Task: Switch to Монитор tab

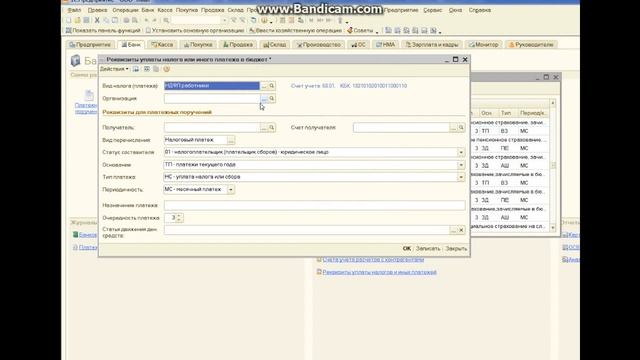Action: [484, 45]
